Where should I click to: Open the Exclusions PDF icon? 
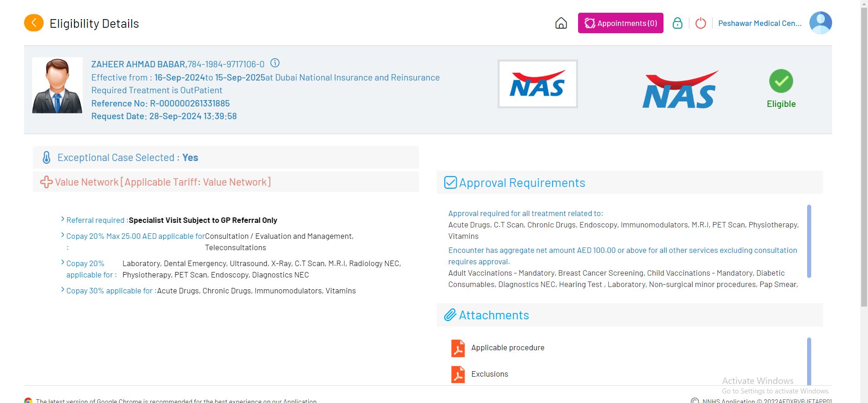coord(458,374)
